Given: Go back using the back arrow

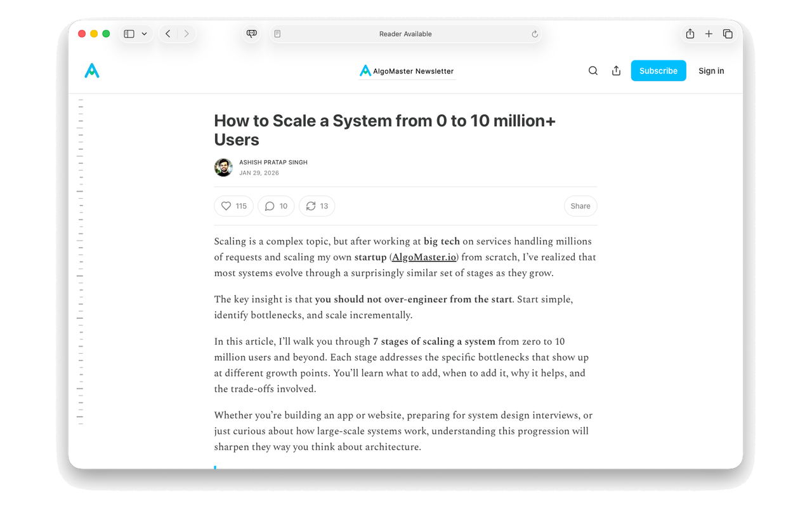Looking at the screenshot, I should [167, 33].
